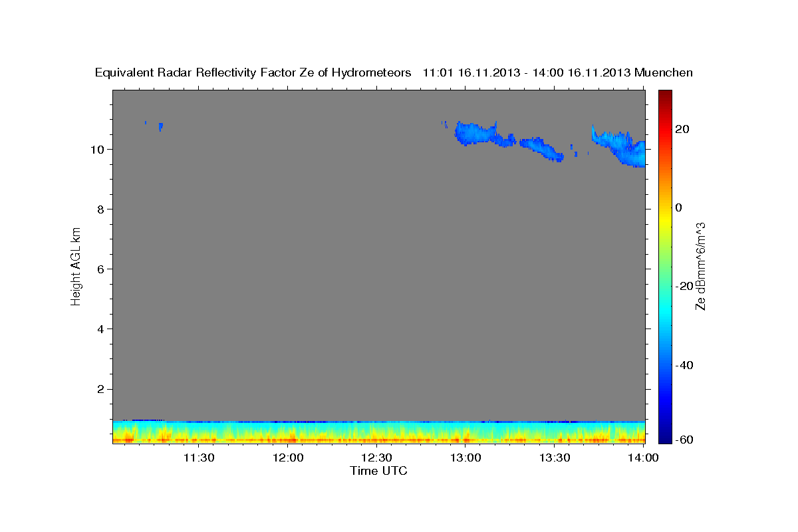This screenshot has width=798, height=532.
Task: Click the colorbar label 0
Action: 679,207
